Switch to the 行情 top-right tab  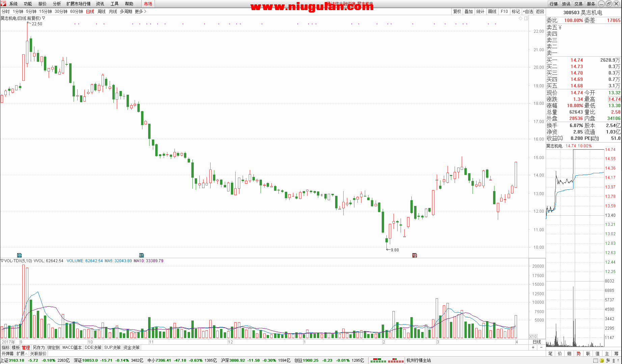click(554, 4)
